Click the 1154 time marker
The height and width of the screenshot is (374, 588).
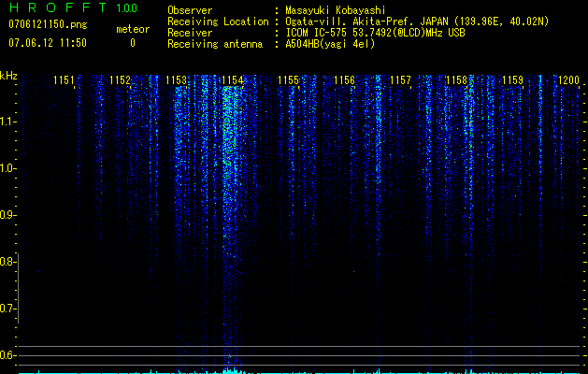(232, 80)
